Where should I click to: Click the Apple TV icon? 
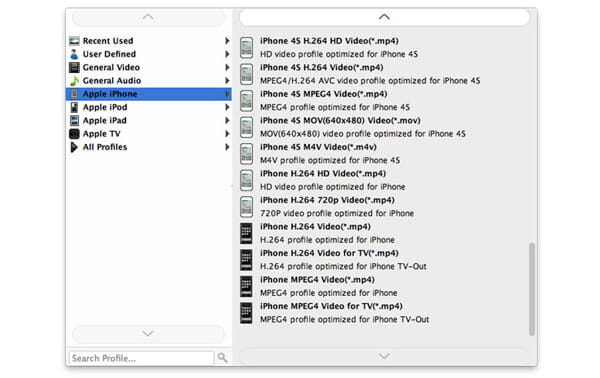[74, 134]
